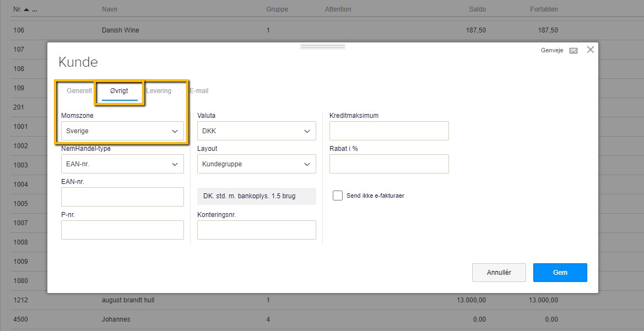Click the Annullér button
The width and height of the screenshot is (644, 331).
tap(499, 273)
